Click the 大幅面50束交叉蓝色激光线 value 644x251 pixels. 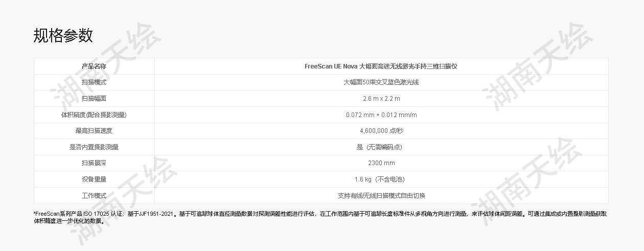coord(381,82)
